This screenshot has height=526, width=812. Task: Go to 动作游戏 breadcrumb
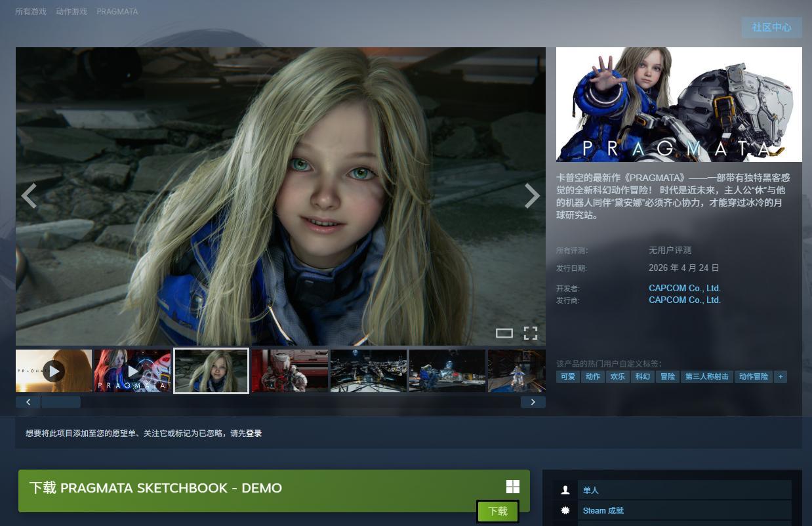click(x=71, y=12)
